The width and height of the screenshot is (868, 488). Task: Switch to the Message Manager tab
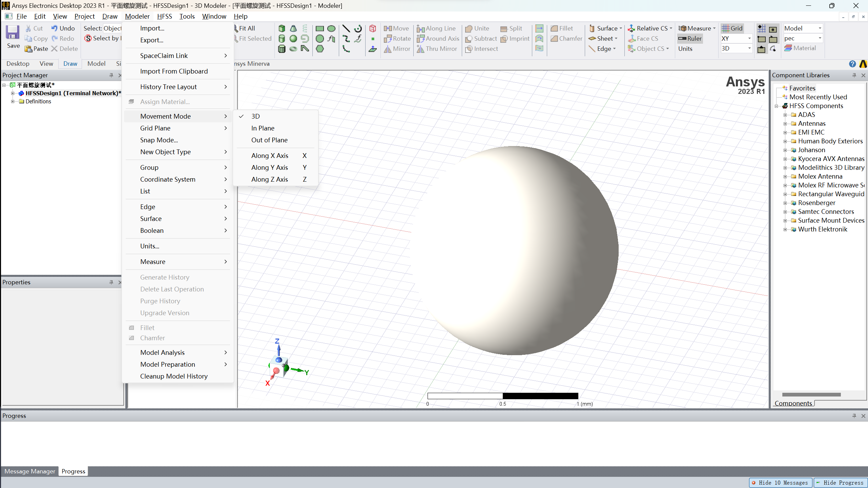(30, 471)
